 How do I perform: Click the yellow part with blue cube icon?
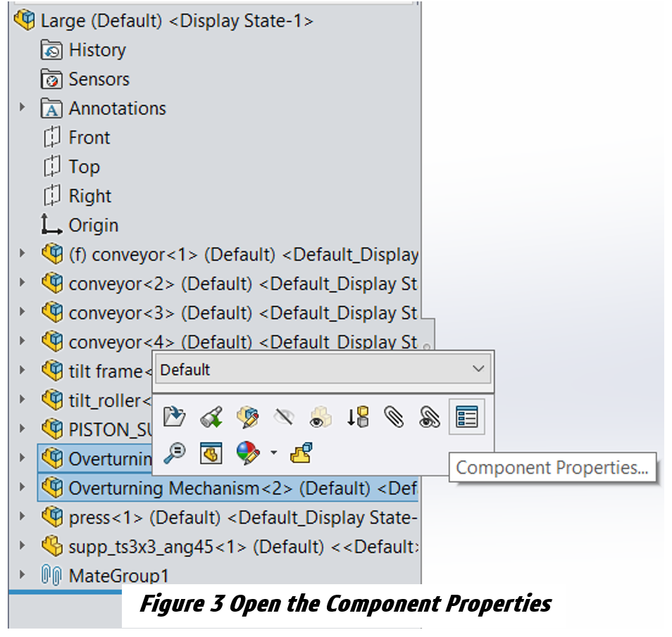301,453
